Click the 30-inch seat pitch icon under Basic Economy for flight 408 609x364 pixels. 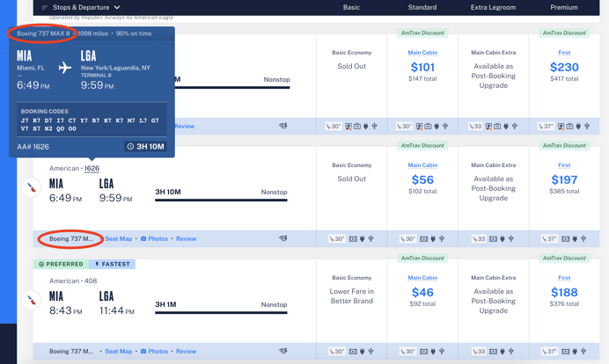tap(334, 351)
